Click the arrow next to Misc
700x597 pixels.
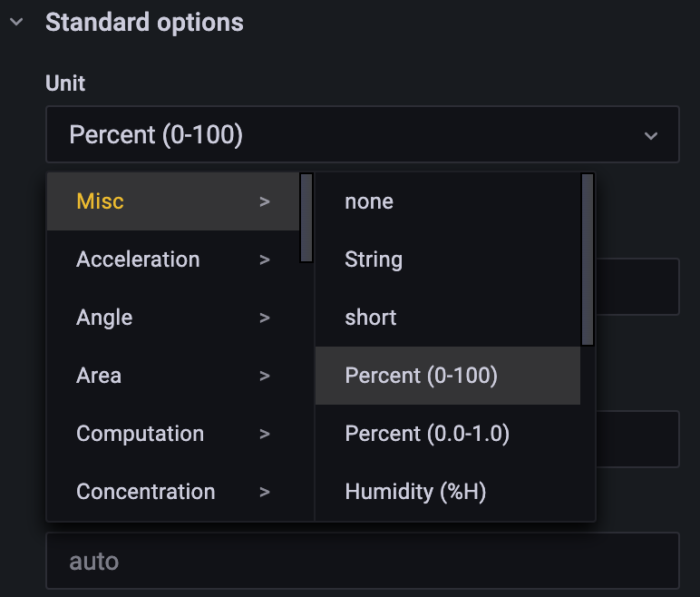pyautogui.click(x=265, y=201)
